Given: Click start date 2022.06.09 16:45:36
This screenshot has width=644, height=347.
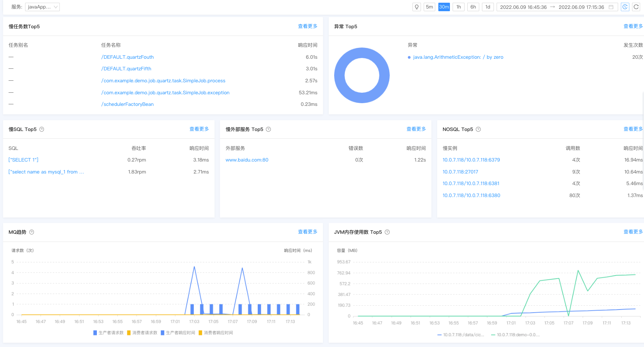Looking at the screenshot, I should 523,7.
